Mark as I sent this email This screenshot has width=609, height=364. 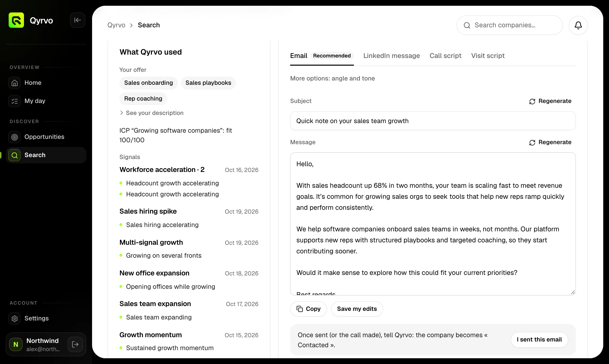click(x=539, y=340)
